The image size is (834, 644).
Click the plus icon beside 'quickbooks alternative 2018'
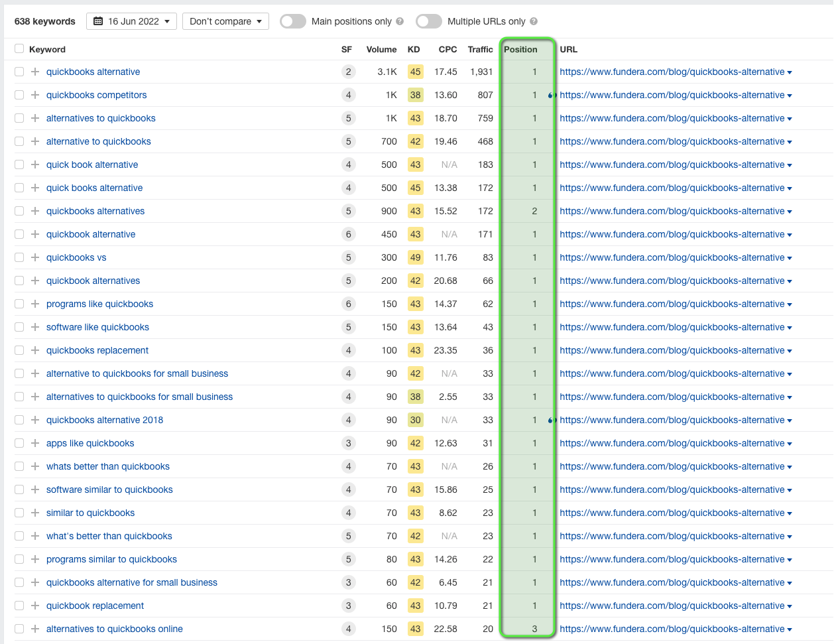pos(35,420)
